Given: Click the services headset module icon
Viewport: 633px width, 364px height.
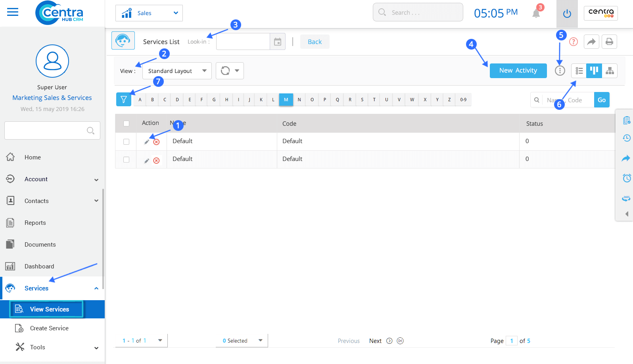Looking at the screenshot, I should pos(123,40).
